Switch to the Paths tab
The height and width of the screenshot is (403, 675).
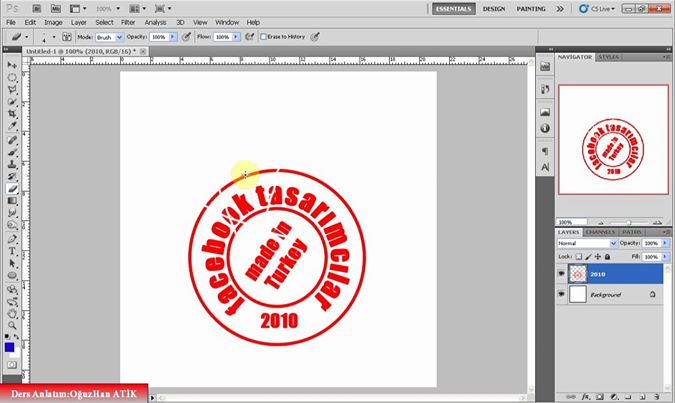coord(632,232)
